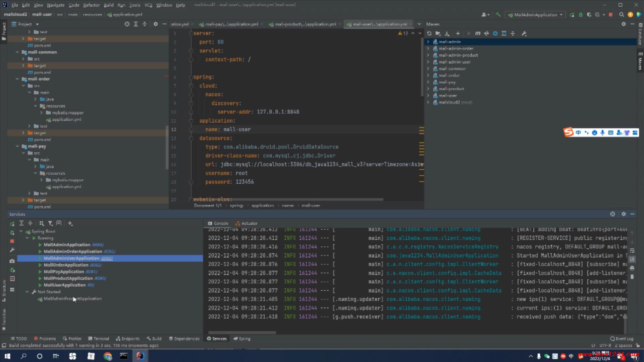Collapse the Not Started group in Services
The image size is (644, 362).
[27, 292]
